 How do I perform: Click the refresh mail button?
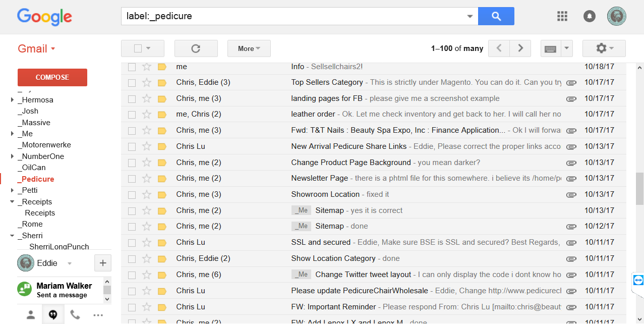click(196, 48)
